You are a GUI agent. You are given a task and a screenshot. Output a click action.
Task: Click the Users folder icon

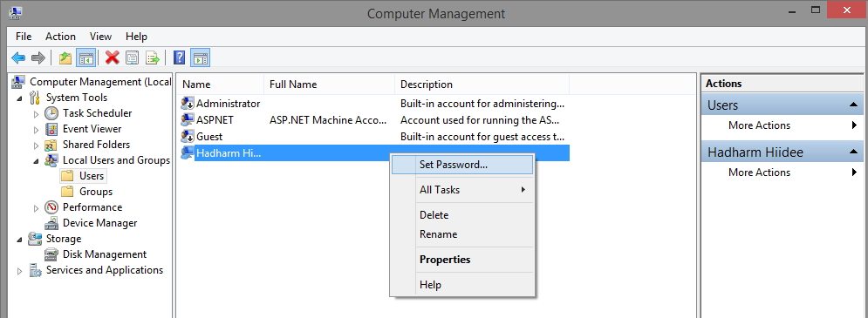[x=67, y=176]
